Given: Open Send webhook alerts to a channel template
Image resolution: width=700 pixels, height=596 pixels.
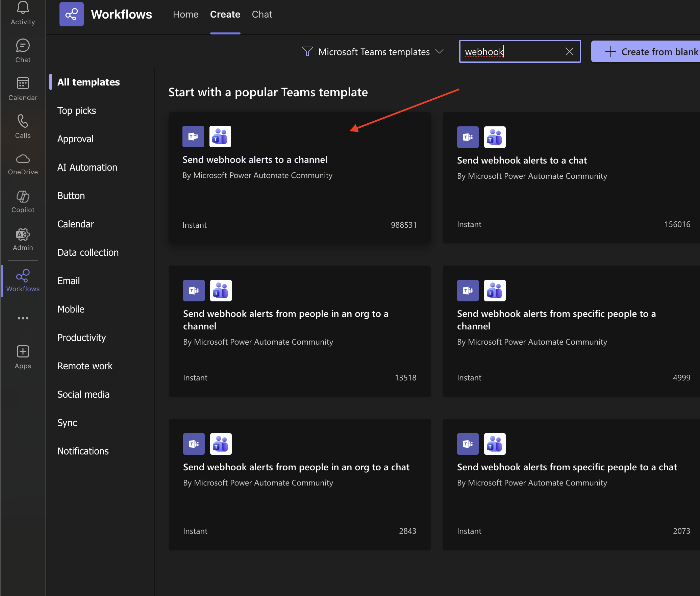Looking at the screenshot, I should tap(255, 160).
